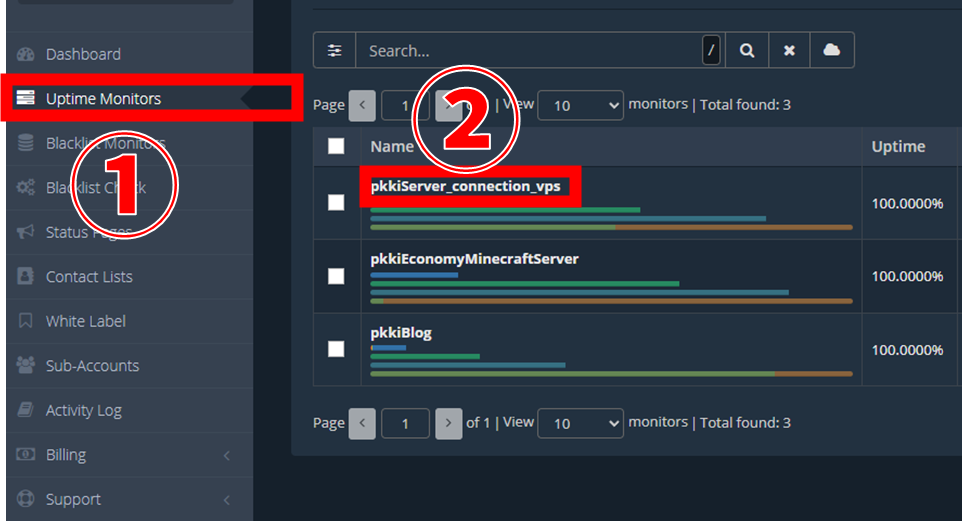
Task: Click the magnifier search button
Action: point(747,50)
